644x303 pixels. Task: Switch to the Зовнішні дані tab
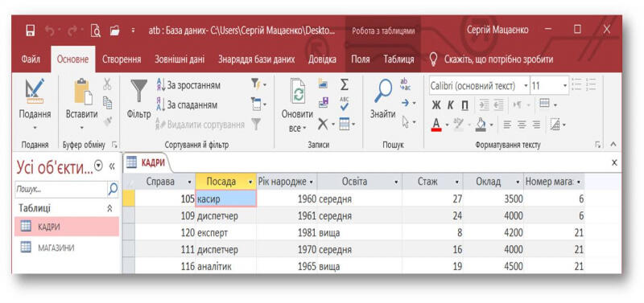click(180, 59)
